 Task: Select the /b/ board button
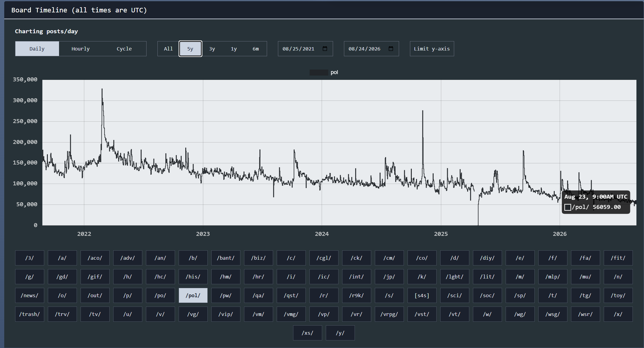[193, 258]
